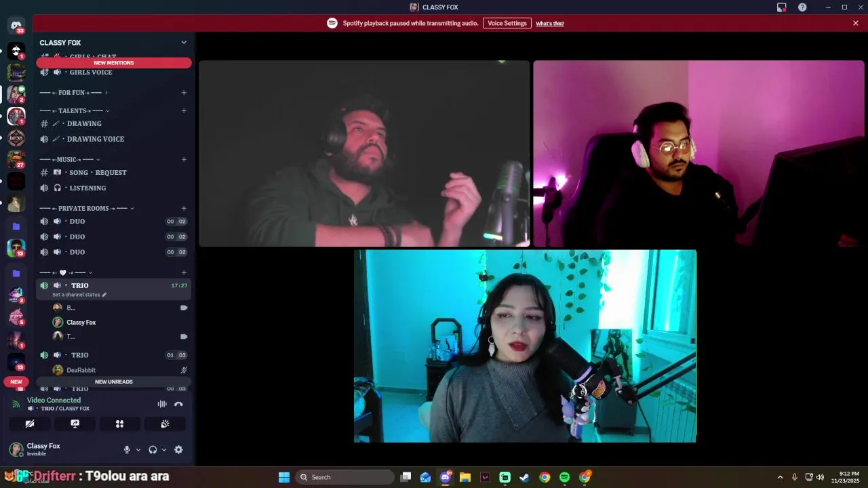Image resolution: width=868 pixels, height=488 pixels.
Task: Click the Windows taskbar Search box
Action: point(344,477)
